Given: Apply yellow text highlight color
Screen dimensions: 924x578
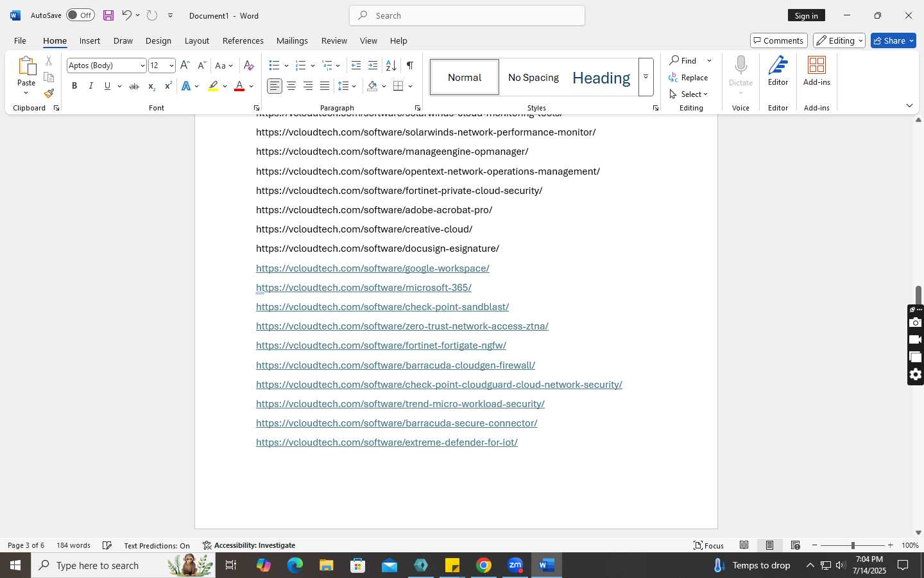Looking at the screenshot, I should point(214,86).
